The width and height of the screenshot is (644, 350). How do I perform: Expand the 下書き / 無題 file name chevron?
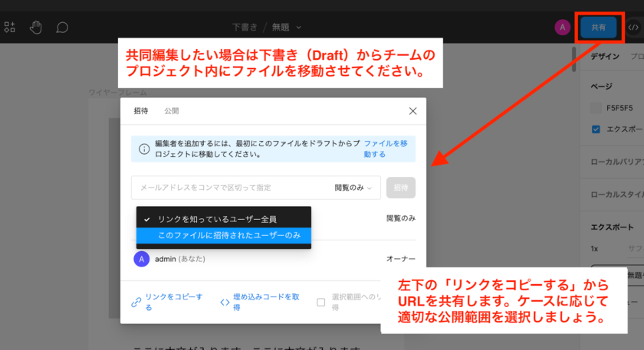coord(299,28)
